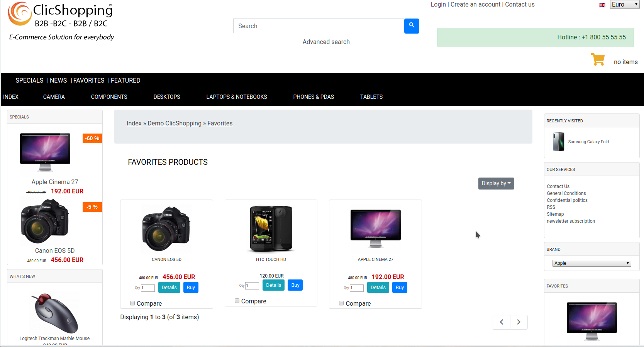This screenshot has height=347, width=644.
Task: Open the Euro currency dropdown
Action: pos(625,4)
